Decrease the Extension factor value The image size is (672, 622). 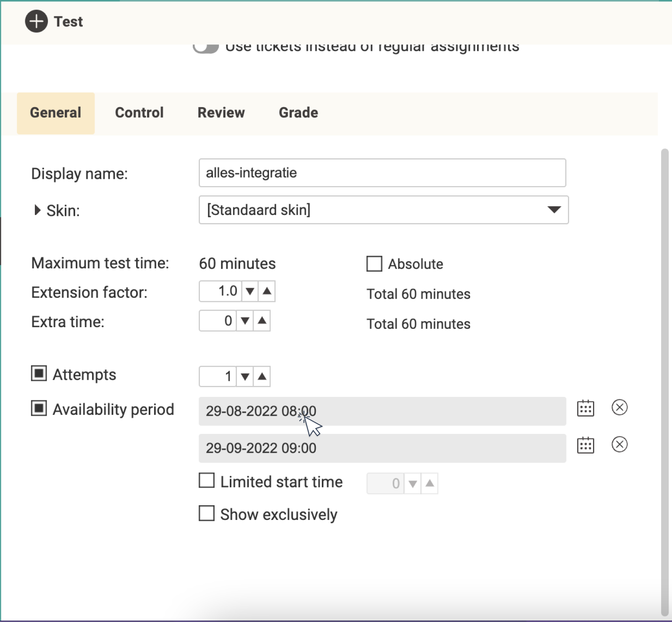[x=250, y=291]
